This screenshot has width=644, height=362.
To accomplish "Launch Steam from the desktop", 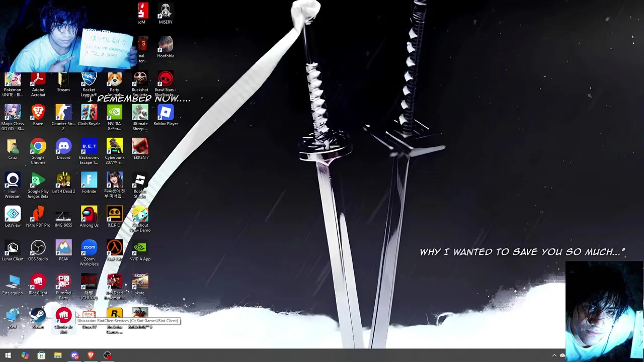I will point(38,318).
